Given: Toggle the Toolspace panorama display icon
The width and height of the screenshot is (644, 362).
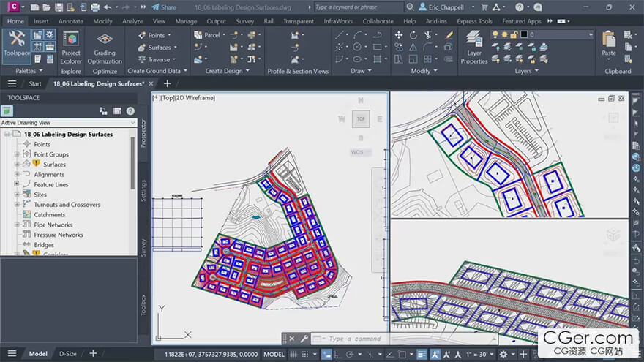Looking at the screenshot, I should pyautogui.click(x=117, y=110).
